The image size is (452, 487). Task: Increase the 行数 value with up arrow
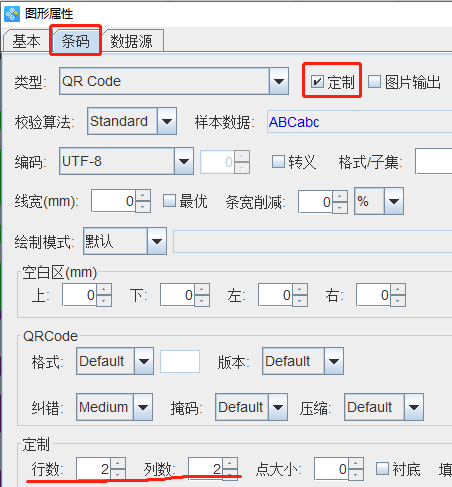point(118,463)
